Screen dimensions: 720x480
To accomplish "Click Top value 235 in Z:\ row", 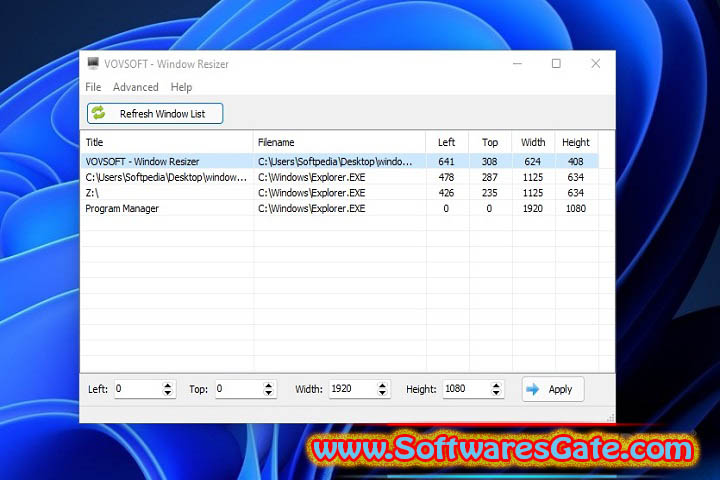I will (489, 193).
